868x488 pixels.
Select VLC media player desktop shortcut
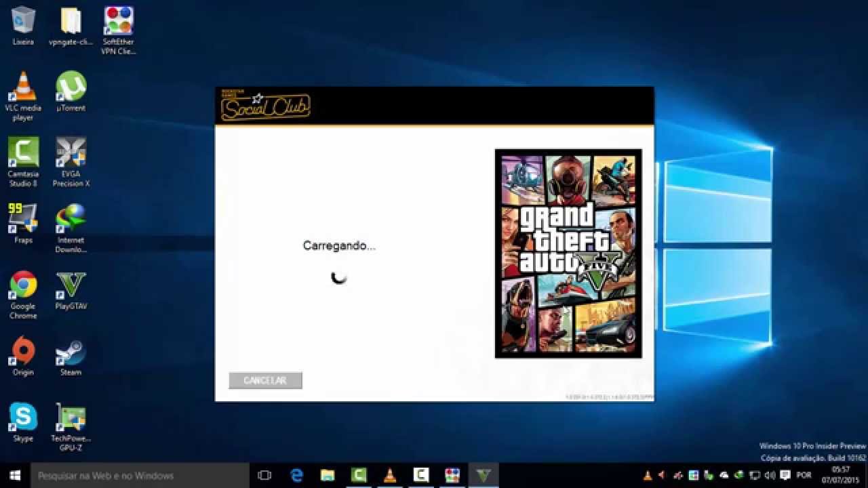coord(23,96)
